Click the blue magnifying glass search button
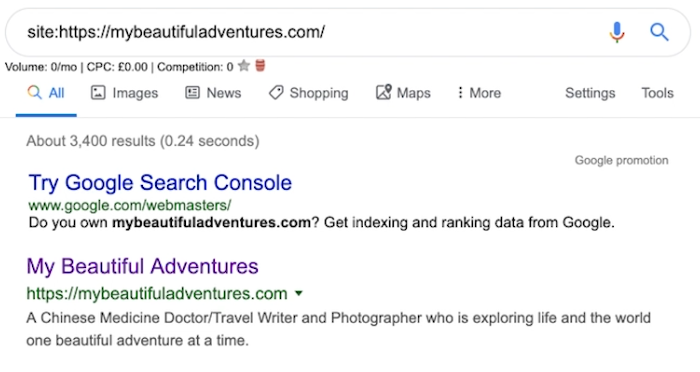Screen dimensions: 700x372 pos(659,32)
